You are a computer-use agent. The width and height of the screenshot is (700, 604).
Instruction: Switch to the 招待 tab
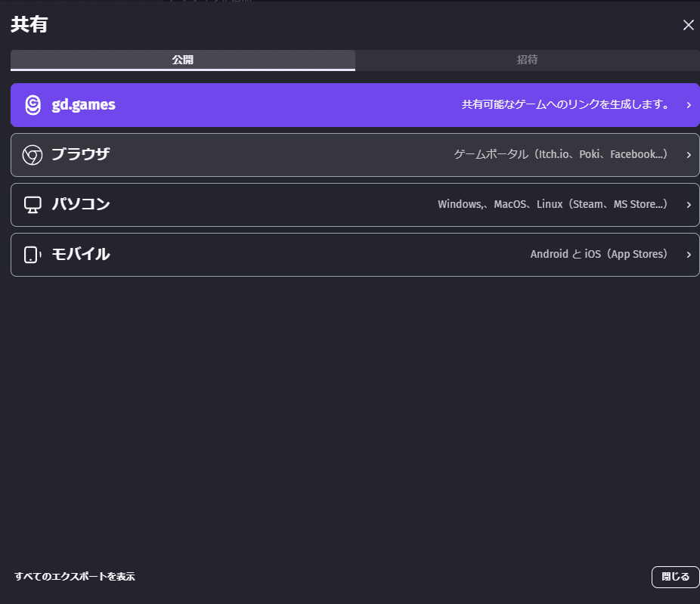pyautogui.click(x=527, y=60)
